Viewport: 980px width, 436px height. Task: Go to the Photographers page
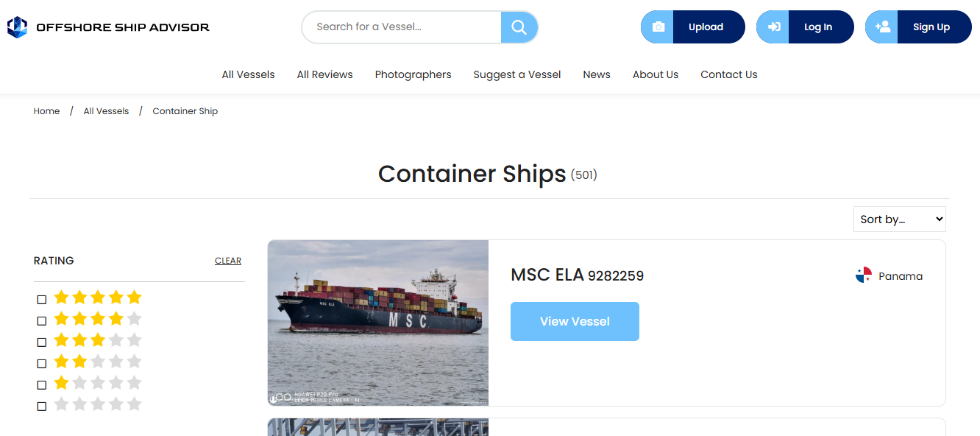[x=413, y=74]
